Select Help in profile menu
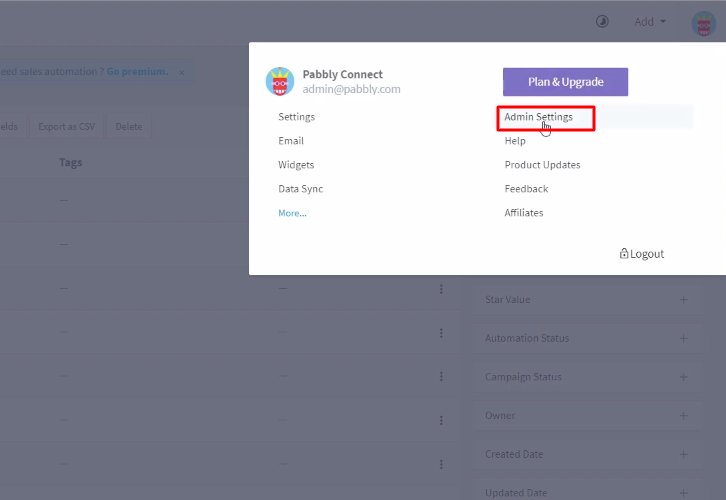The height and width of the screenshot is (500, 726). [x=515, y=141]
